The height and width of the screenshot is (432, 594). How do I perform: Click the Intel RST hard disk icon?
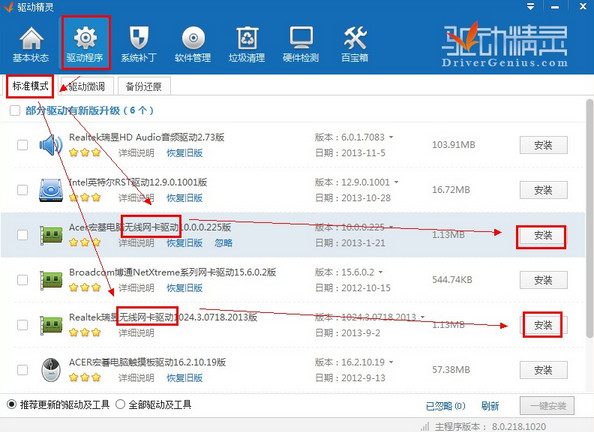point(51,190)
